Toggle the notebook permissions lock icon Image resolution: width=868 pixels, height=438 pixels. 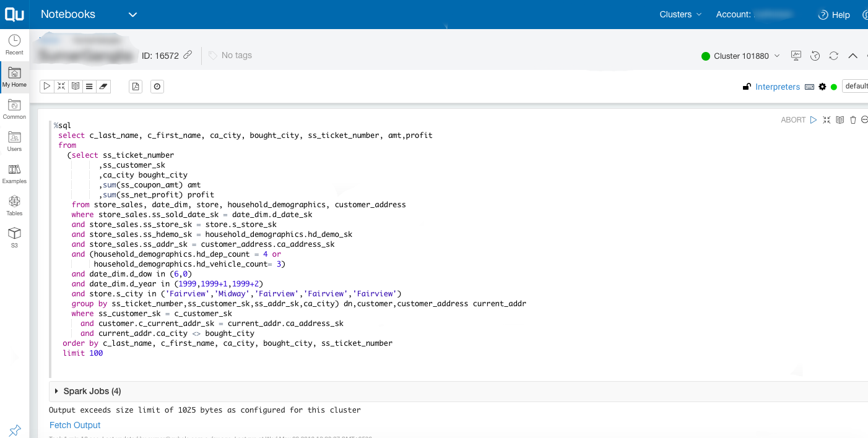747,87
